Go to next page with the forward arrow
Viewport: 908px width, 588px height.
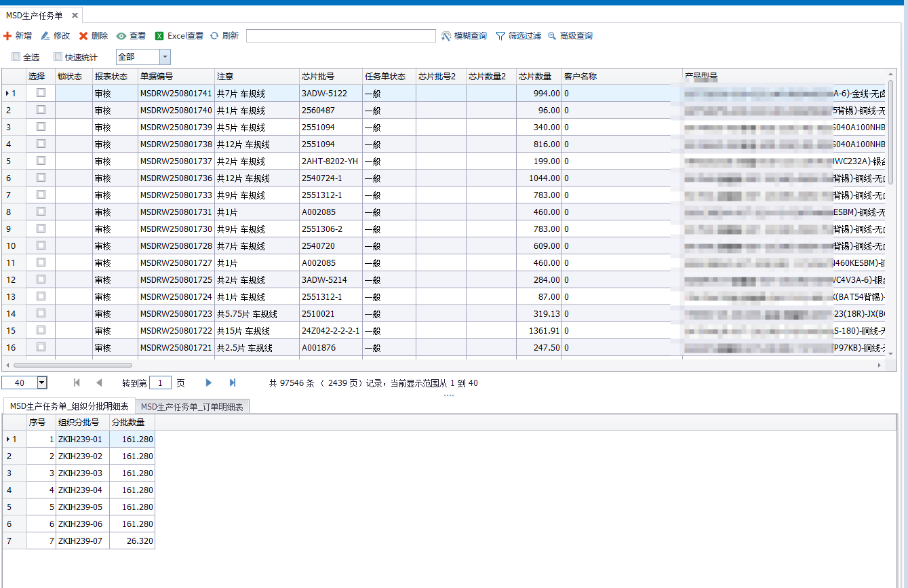pyautogui.click(x=208, y=383)
